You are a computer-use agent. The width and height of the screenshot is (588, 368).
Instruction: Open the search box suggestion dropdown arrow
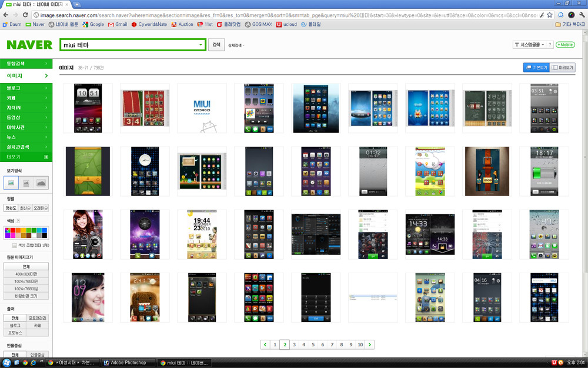(x=201, y=45)
